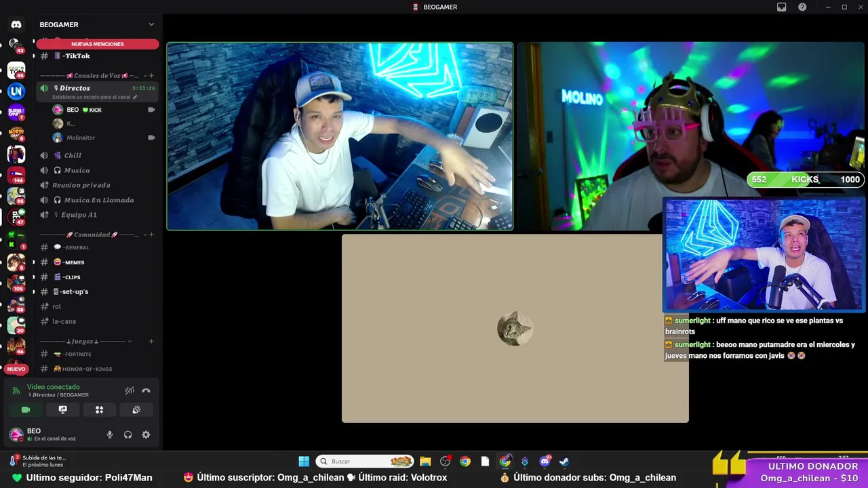The height and width of the screenshot is (488, 868).
Task: Join the Chill voice channel
Action: (98, 155)
